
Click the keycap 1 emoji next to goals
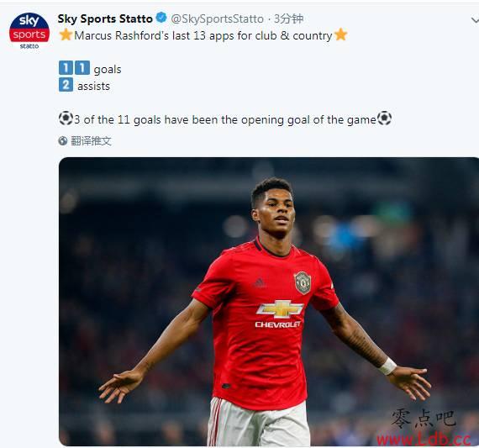[82, 68]
